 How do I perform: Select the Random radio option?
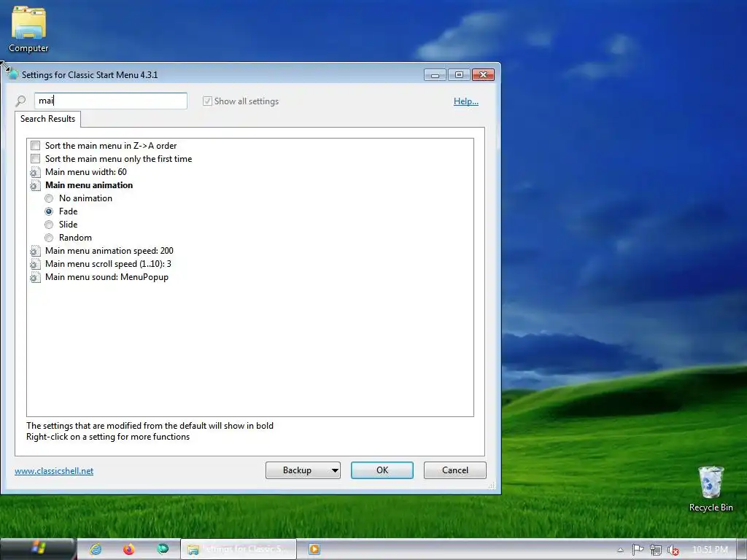click(x=49, y=238)
